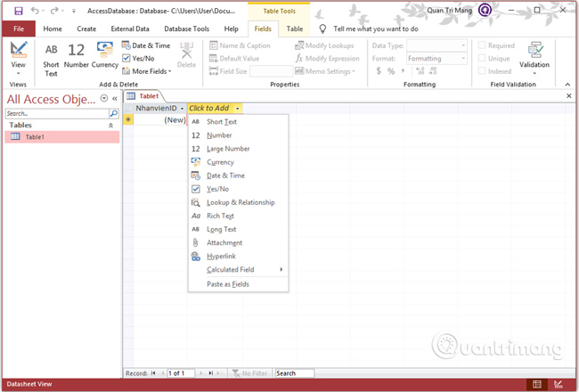This screenshot has height=392, width=579.
Task: Open the Help tab
Action: (232, 29)
